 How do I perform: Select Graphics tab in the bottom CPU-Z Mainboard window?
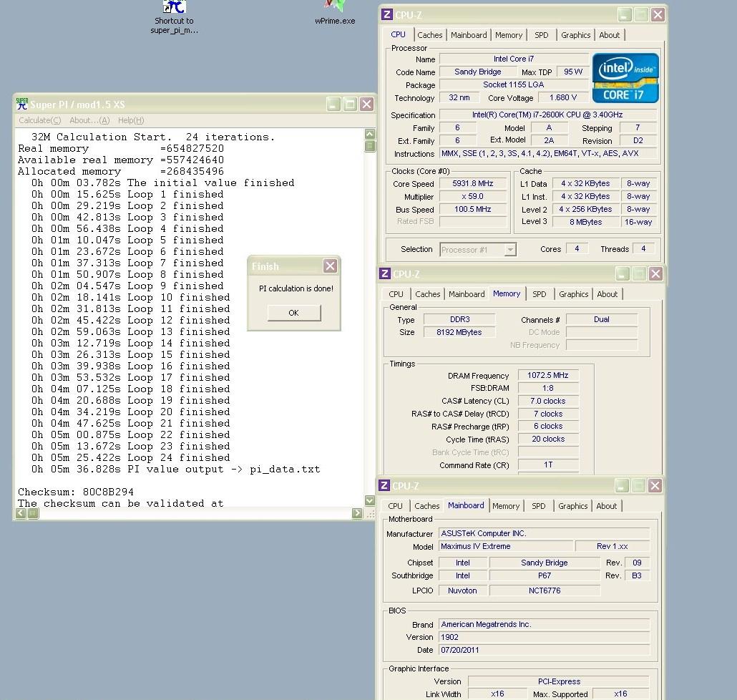pos(572,506)
